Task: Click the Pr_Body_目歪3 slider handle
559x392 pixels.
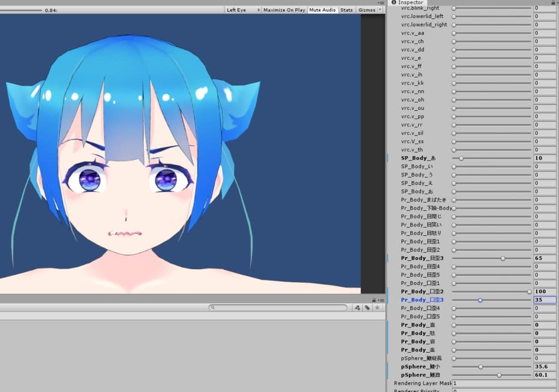Action: tap(503, 258)
